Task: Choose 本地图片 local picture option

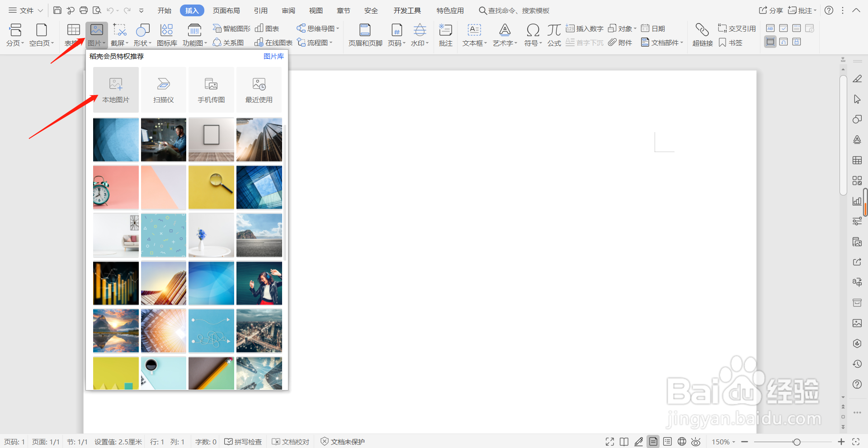Action: (116, 90)
